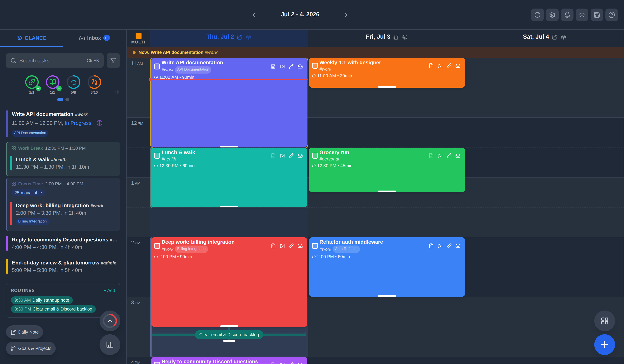The image size is (624, 364).
Task: Skip Write API documentation to next slot
Action: pyautogui.click(x=282, y=67)
